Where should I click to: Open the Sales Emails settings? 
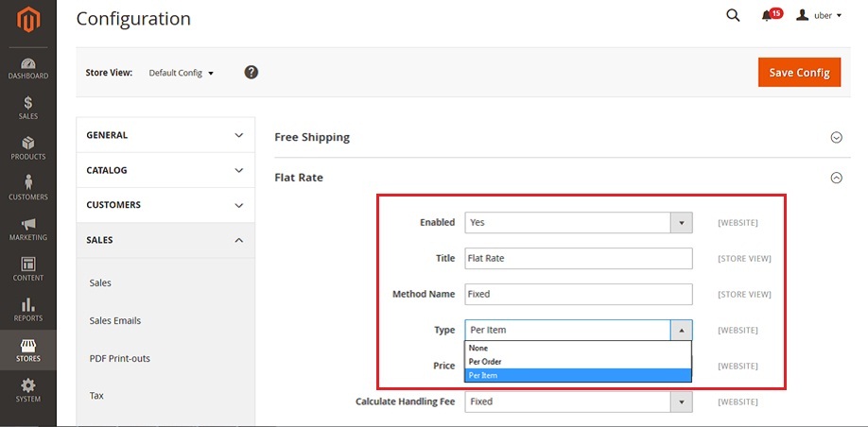115,321
